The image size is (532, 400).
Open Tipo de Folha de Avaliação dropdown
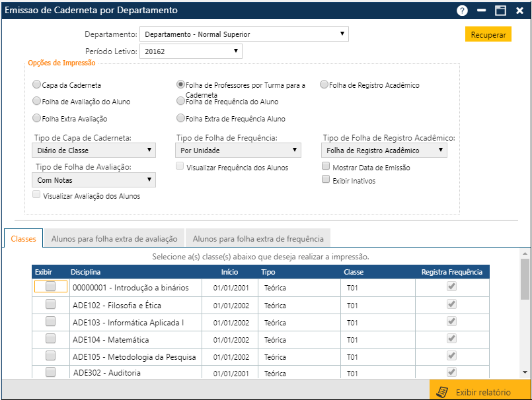tap(93, 180)
